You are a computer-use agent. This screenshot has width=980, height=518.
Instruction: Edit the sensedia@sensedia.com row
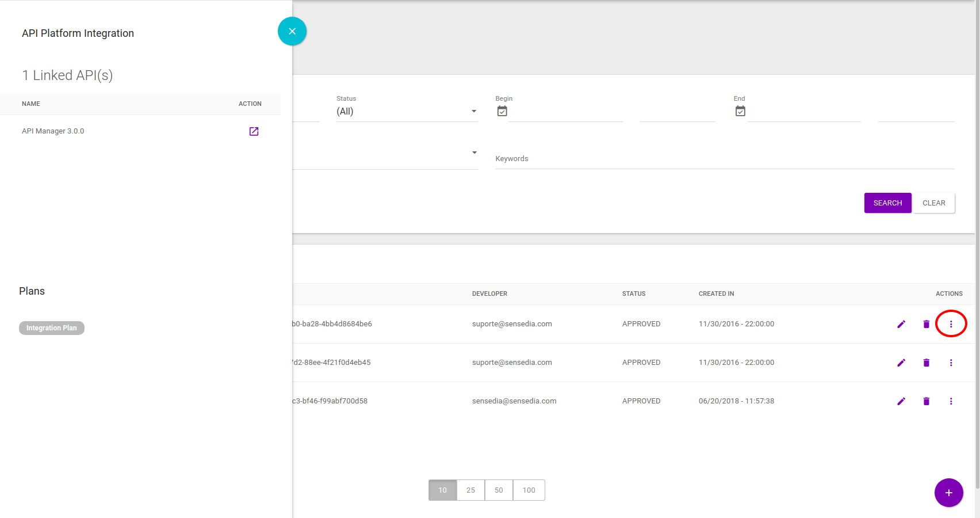click(x=901, y=401)
